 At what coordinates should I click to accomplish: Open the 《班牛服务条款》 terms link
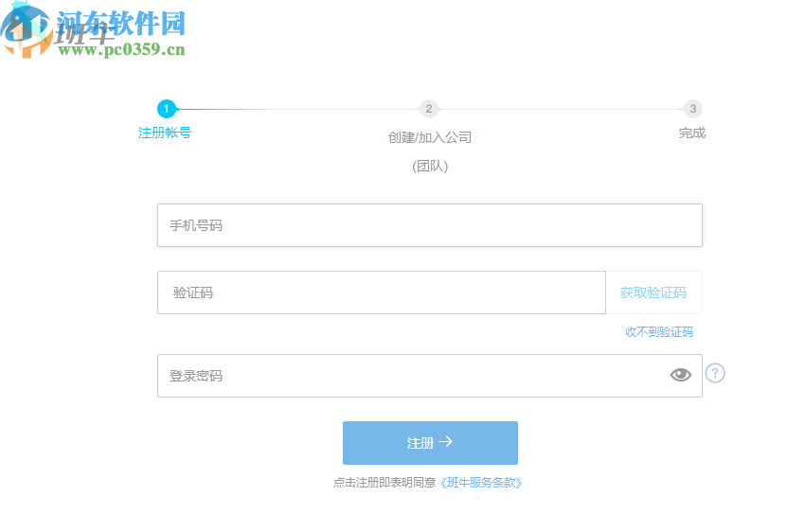click(x=480, y=483)
